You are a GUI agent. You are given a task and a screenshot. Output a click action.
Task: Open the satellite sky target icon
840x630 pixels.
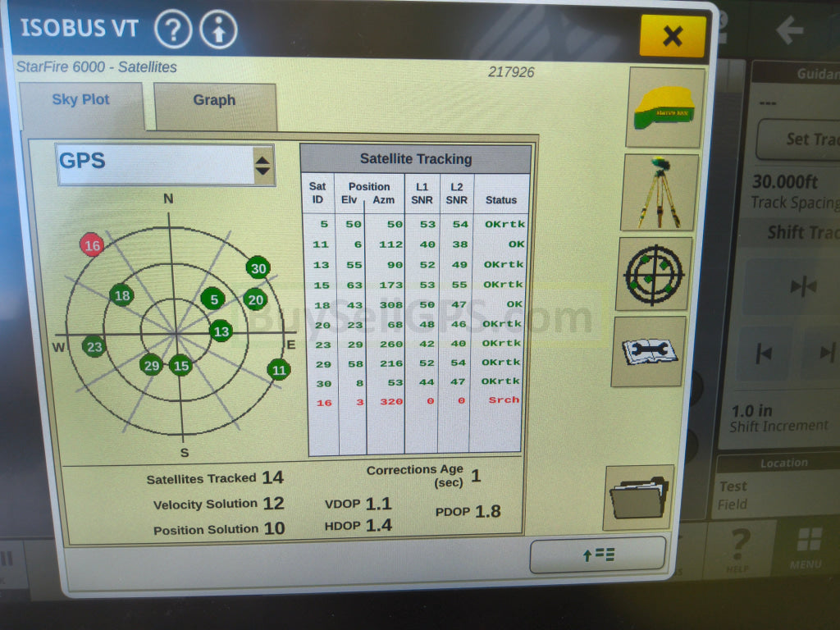(x=654, y=274)
